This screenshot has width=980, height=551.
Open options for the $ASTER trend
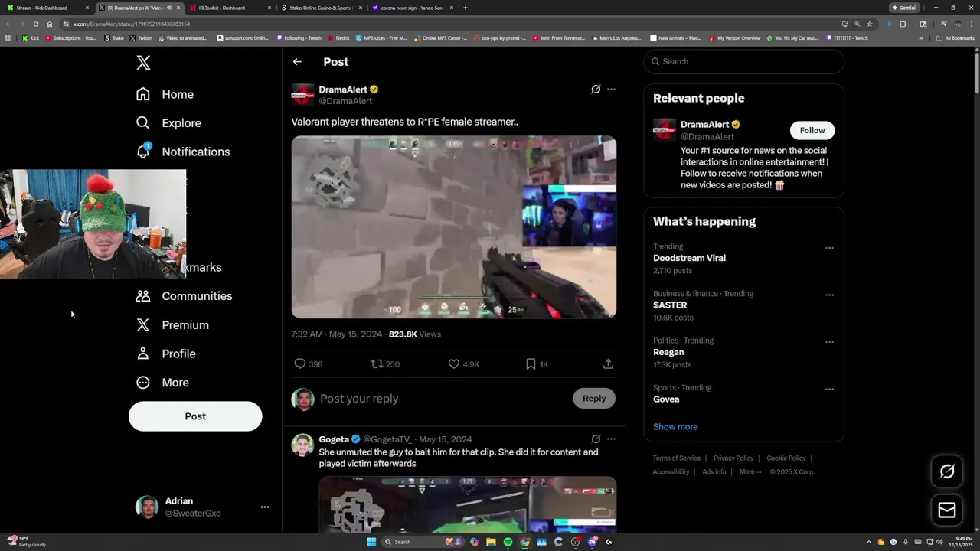coord(829,295)
